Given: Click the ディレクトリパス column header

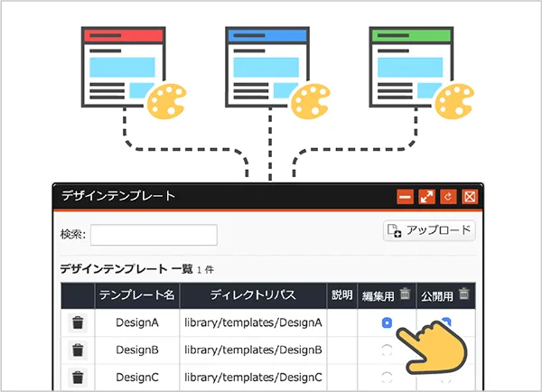Looking at the screenshot, I should pos(252,295).
